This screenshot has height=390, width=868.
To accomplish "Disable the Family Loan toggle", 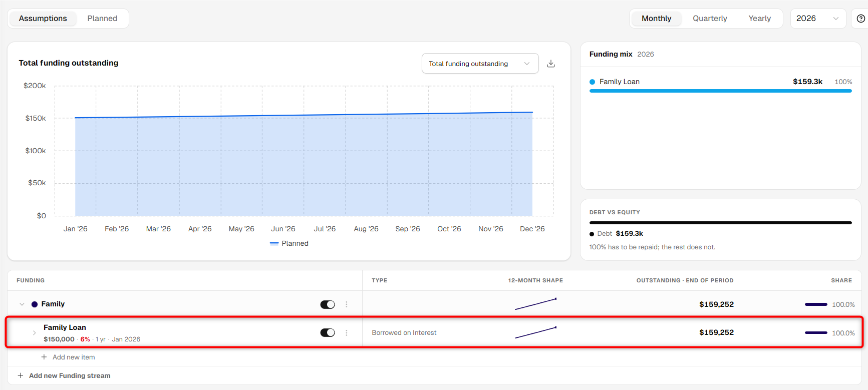I will pos(328,333).
